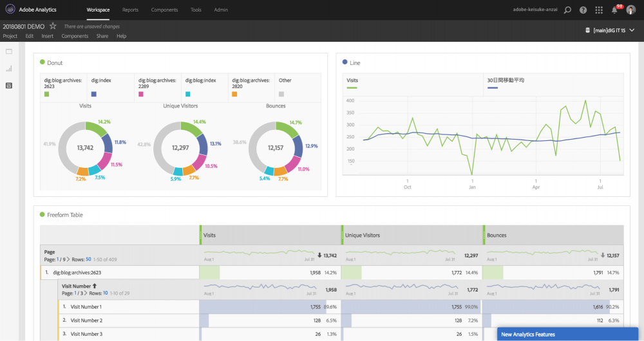Select the Unique Visitors column header
Viewport: 644px width, 341px height.
(412, 235)
